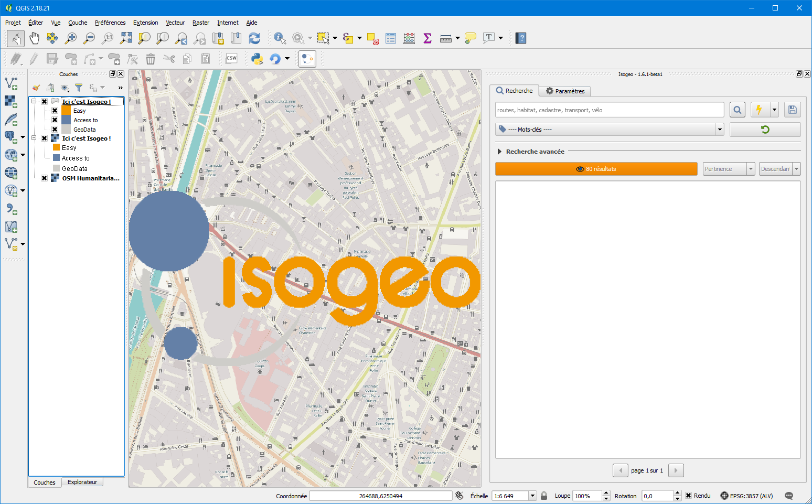This screenshot has height=504, width=812.
Task: Click the Statistical Summary sigma icon
Action: click(428, 38)
